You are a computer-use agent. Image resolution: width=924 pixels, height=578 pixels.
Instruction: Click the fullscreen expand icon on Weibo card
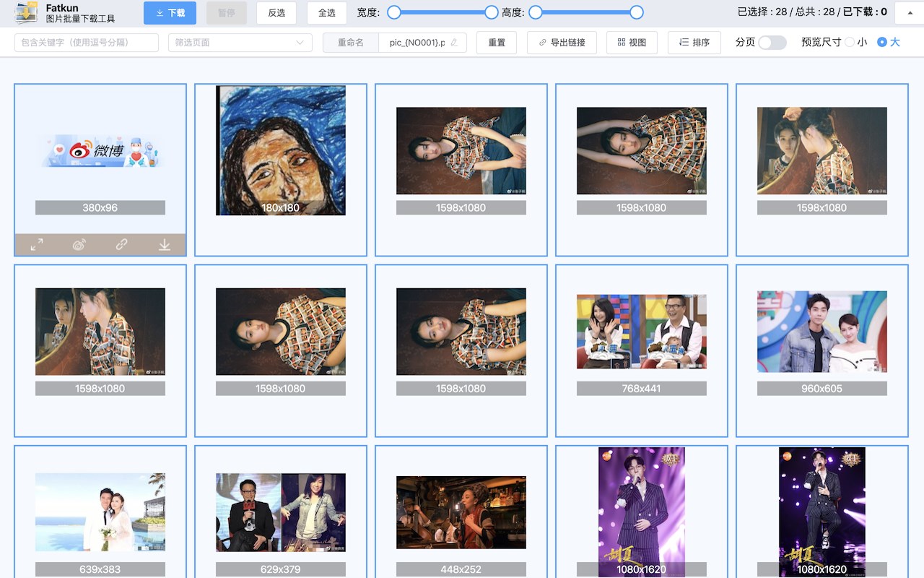pyautogui.click(x=37, y=245)
